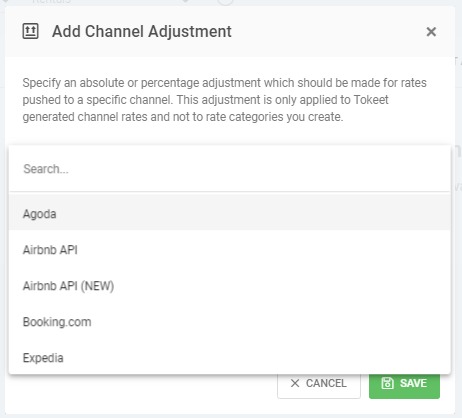Select Booking.com channel option
This screenshot has height=418, width=462.
[x=230, y=322]
